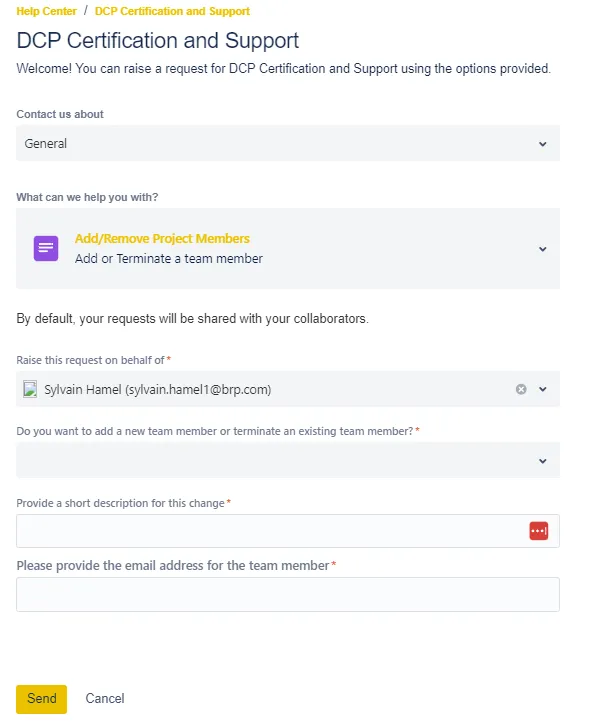
Task: Expand the Contact us about chevron
Action: click(542, 144)
